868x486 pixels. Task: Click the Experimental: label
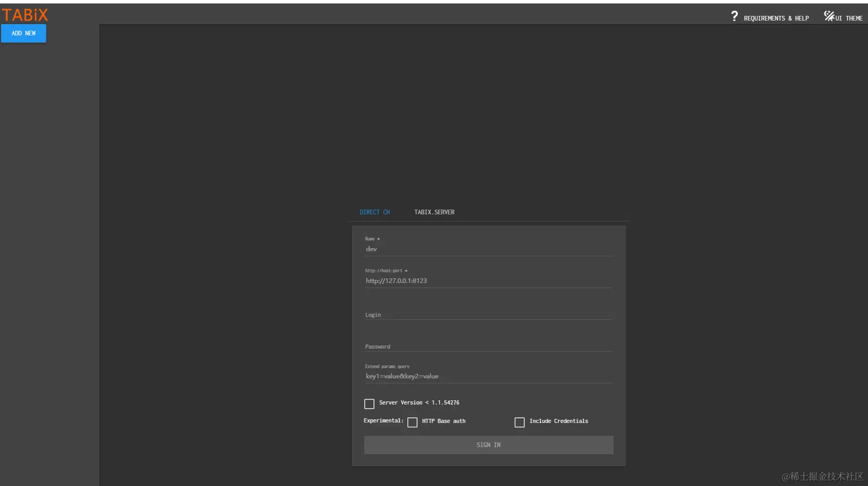[x=384, y=421]
